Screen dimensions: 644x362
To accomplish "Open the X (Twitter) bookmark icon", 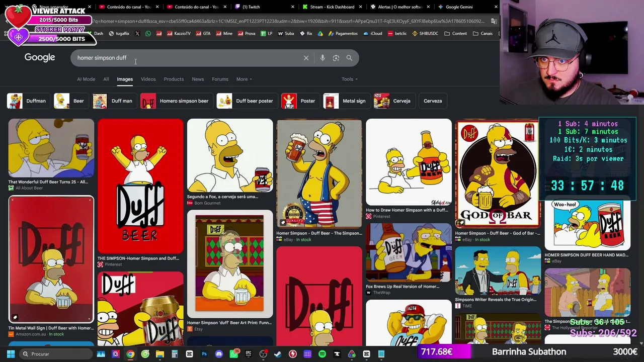I will [137, 34].
